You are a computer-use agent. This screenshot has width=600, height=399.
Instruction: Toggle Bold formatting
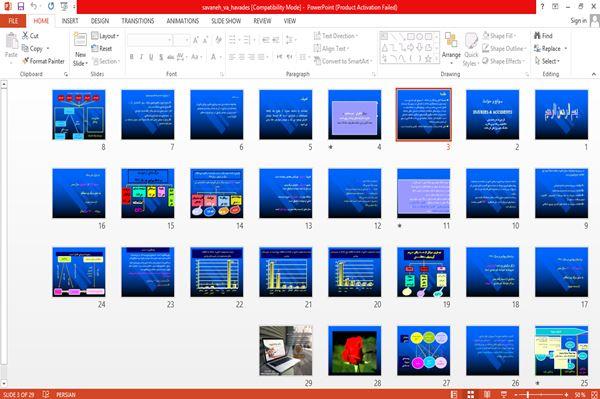tap(132, 57)
